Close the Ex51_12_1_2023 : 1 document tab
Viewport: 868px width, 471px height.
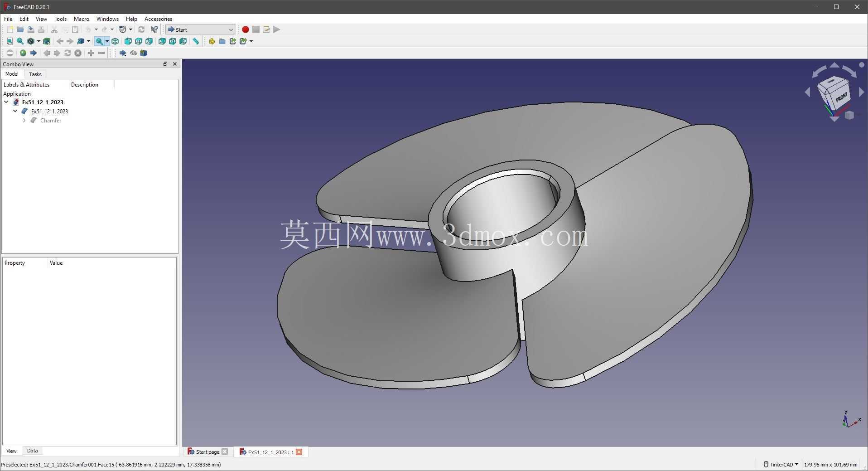[x=299, y=452]
